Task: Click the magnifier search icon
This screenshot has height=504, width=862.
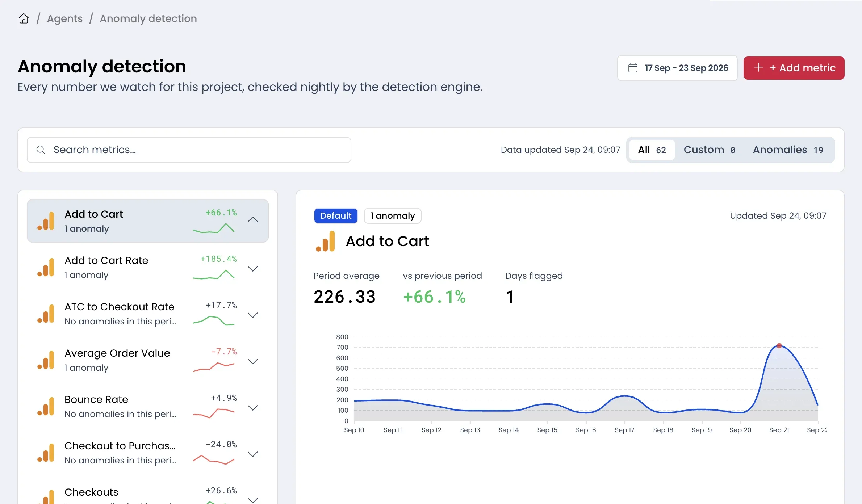Action: click(x=41, y=150)
